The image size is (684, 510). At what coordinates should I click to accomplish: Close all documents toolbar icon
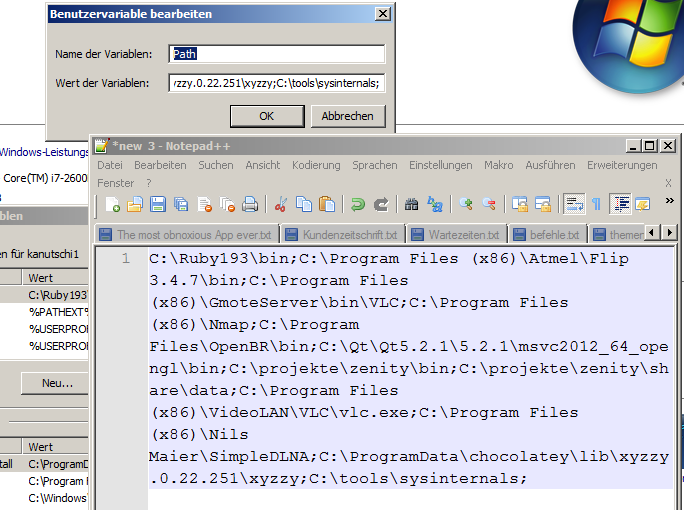[227, 204]
